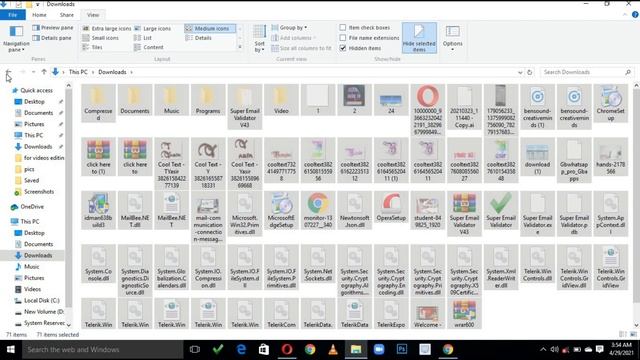Open Microsoft Edge from taskbar
This screenshot has height=360, width=640.
[241, 349]
